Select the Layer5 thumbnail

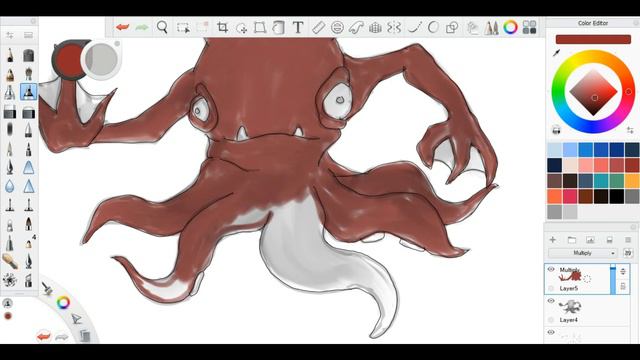pyautogui.click(x=571, y=276)
